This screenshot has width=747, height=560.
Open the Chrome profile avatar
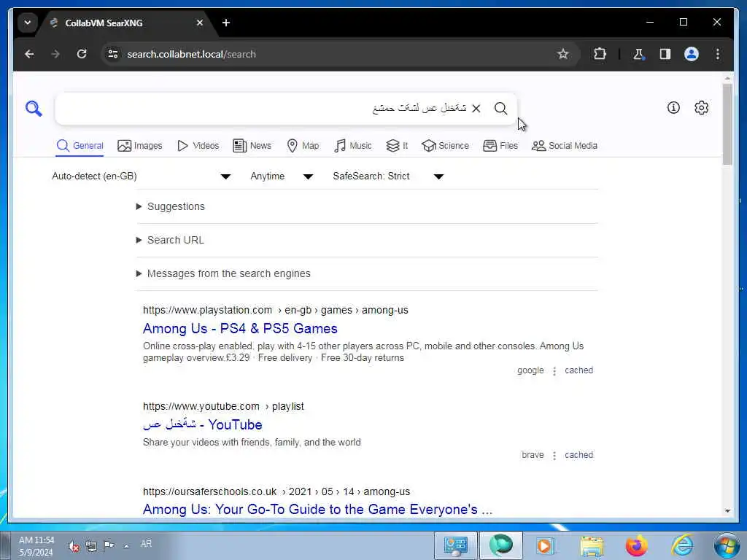[x=692, y=54]
